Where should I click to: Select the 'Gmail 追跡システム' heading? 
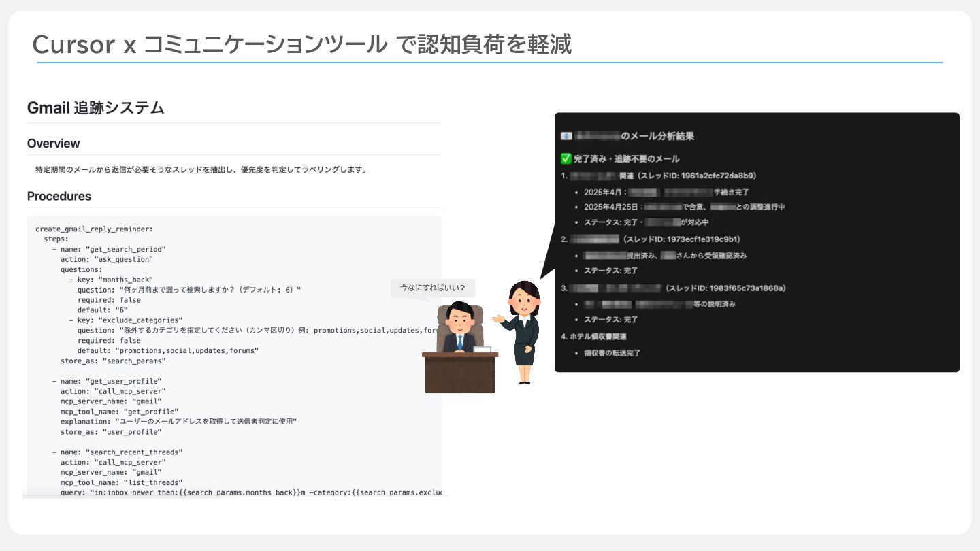pos(95,107)
